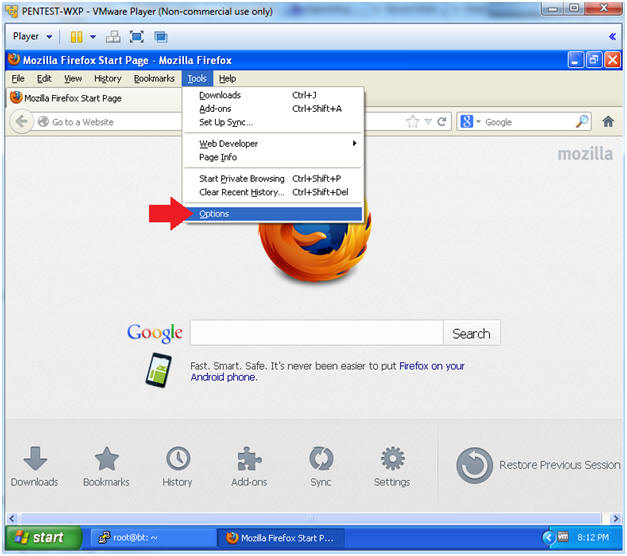Open the pause button dropdown arrow
The width and height of the screenshot is (627, 556).
pyautogui.click(x=93, y=37)
